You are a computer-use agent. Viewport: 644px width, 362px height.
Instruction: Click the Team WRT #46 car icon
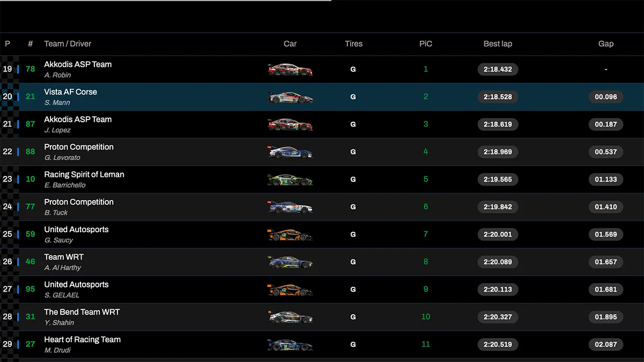click(x=290, y=262)
